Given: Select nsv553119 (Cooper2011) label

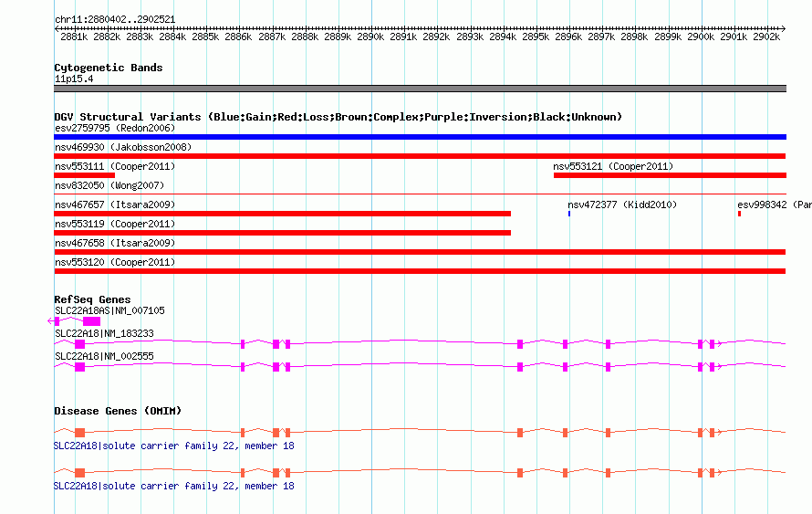Looking at the screenshot, I should (x=115, y=224).
